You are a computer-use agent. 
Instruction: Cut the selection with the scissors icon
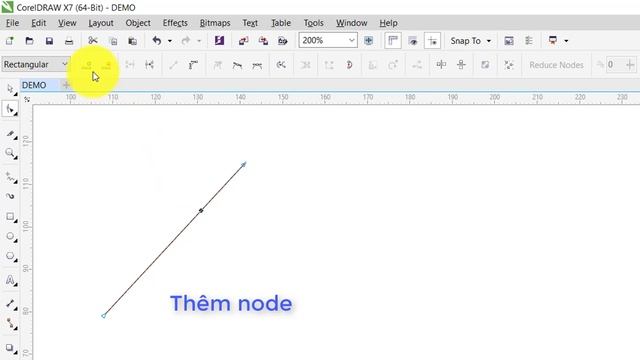click(x=93, y=41)
